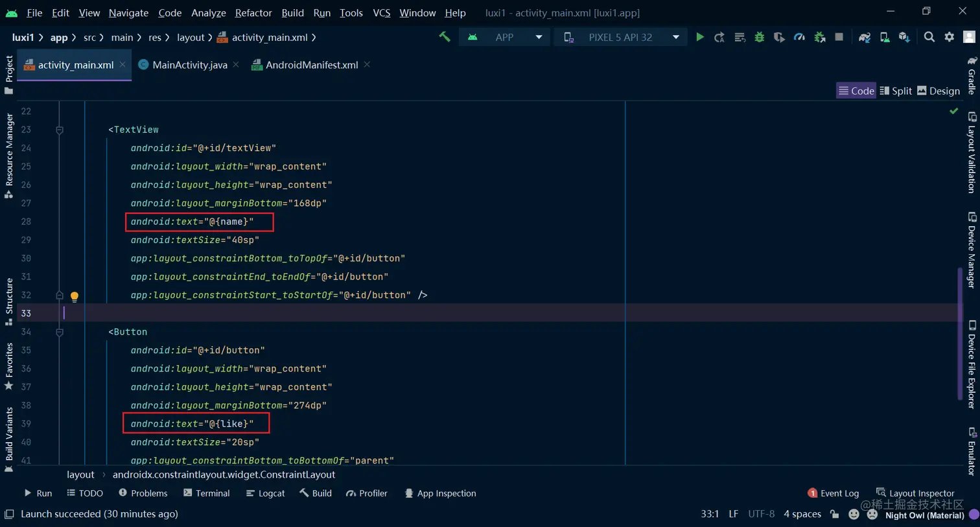This screenshot has width=980, height=527.
Task: Place cursor in android:text="@{name}" line
Action: pos(192,222)
